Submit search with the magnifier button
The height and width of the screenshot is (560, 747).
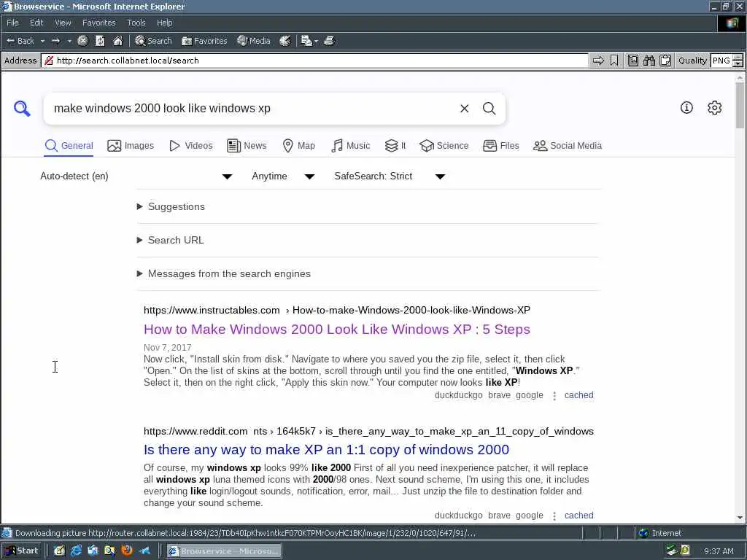point(489,109)
